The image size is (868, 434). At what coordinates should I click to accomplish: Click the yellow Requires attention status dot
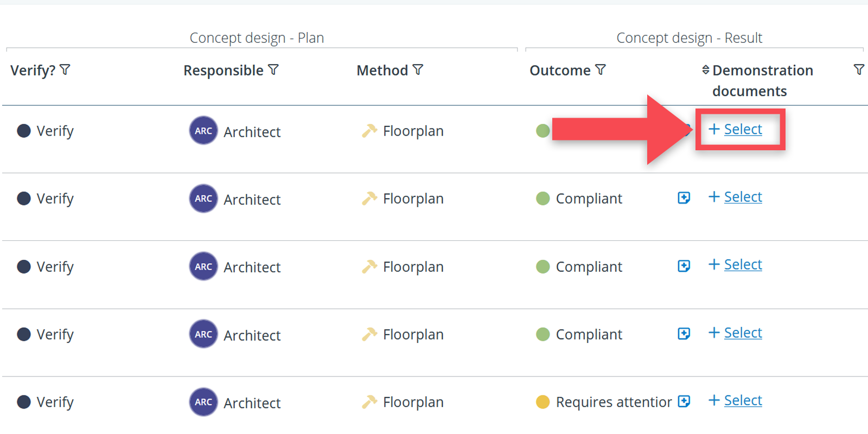tap(542, 402)
